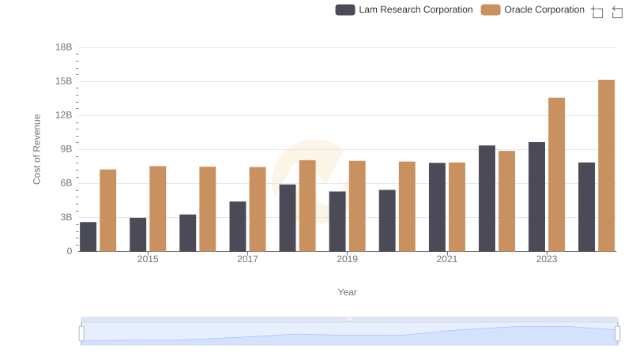Click the 3B y-axis label

coord(66,217)
